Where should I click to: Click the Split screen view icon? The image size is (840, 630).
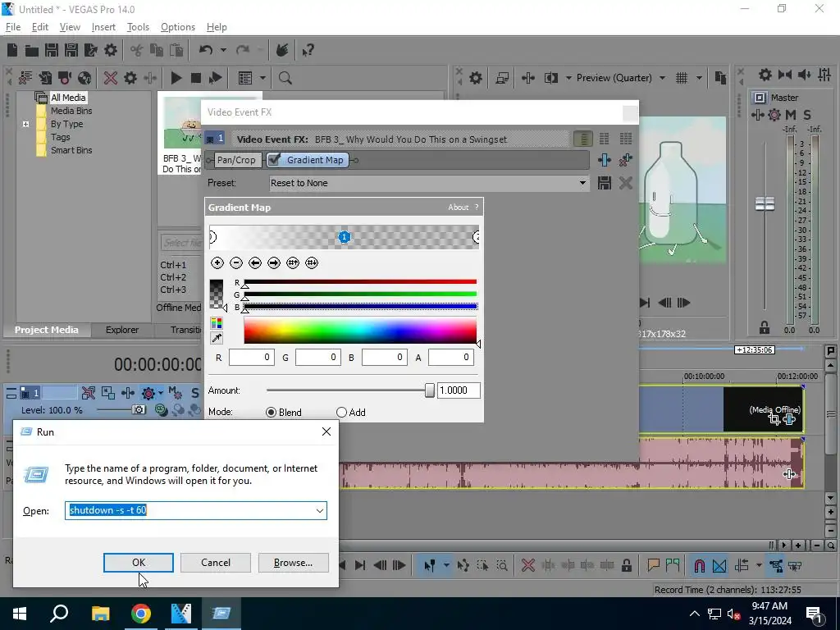pyautogui.click(x=550, y=78)
